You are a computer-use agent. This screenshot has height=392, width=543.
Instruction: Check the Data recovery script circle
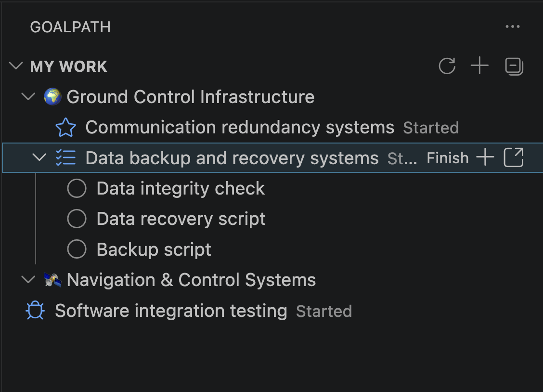(x=77, y=219)
